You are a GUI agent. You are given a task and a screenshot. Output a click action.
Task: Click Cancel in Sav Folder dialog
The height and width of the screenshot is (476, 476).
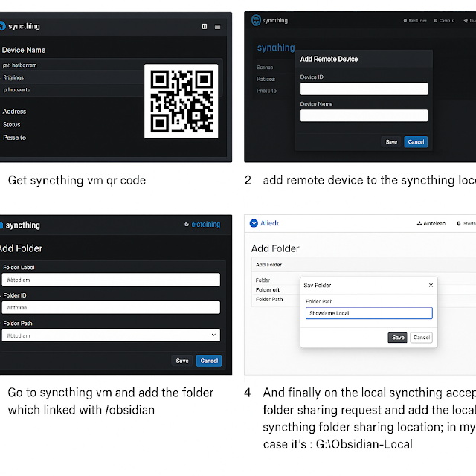pyautogui.click(x=422, y=338)
